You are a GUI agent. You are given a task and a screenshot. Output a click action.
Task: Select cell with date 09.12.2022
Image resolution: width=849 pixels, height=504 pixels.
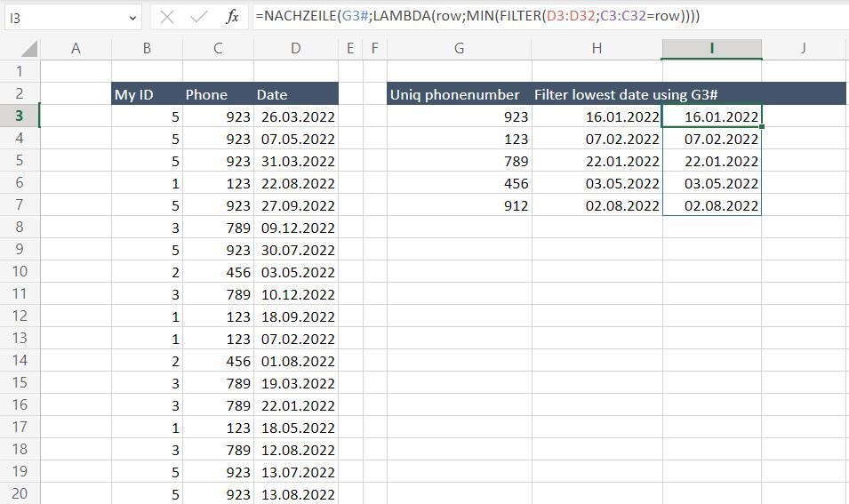[296, 227]
